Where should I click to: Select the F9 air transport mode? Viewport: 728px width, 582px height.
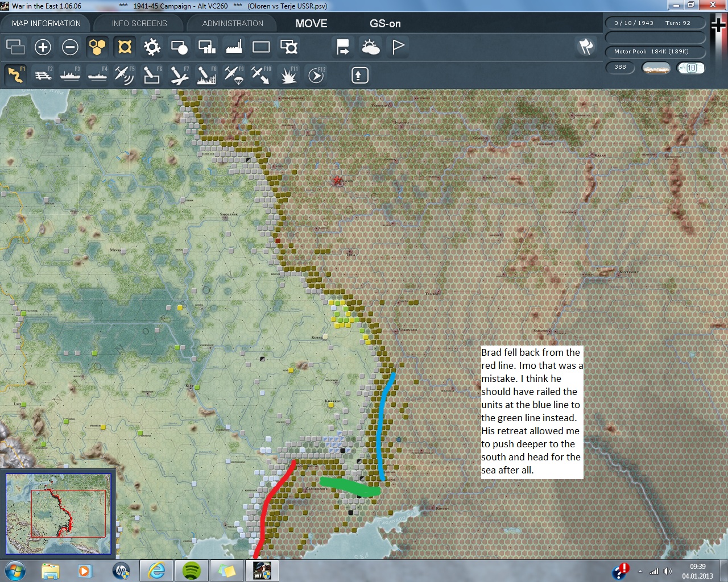point(234,74)
